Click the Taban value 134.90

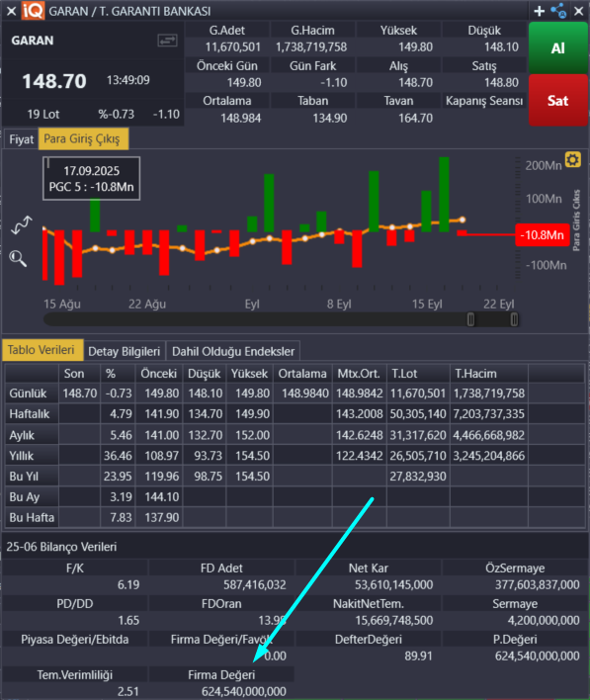coord(330,119)
